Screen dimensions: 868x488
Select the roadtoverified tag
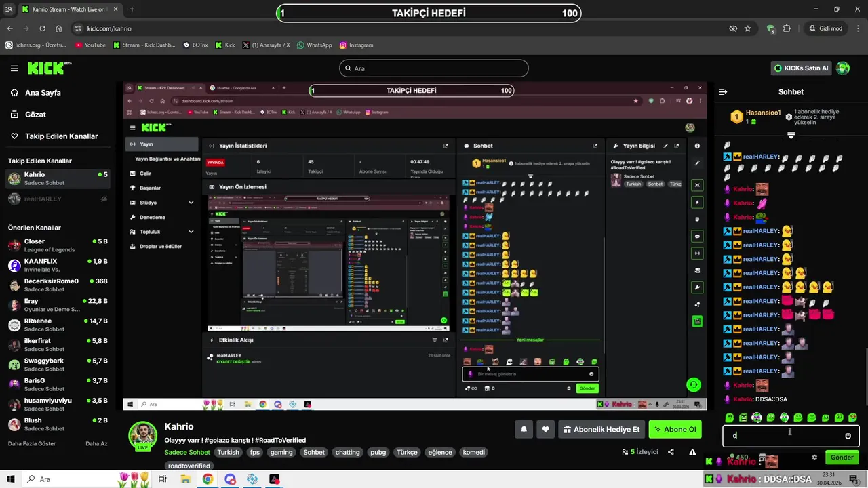pos(189,466)
